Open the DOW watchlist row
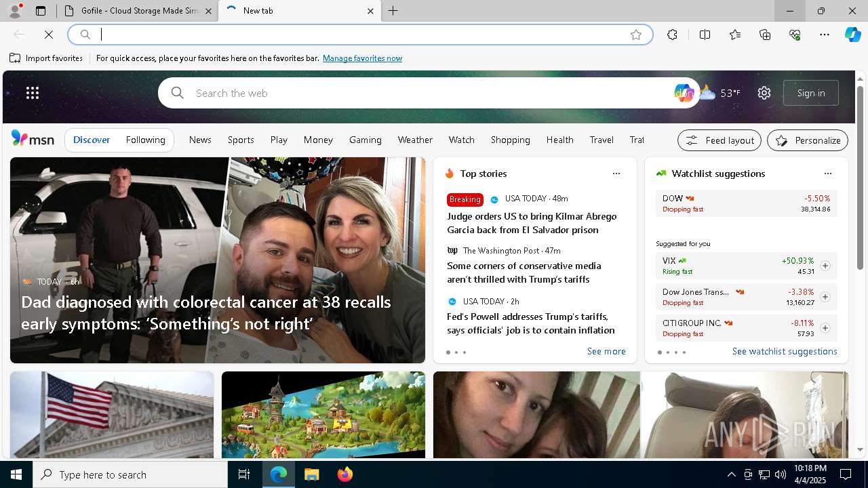Image resolution: width=868 pixels, height=488 pixels. pyautogui.click(x=746, y=203)
